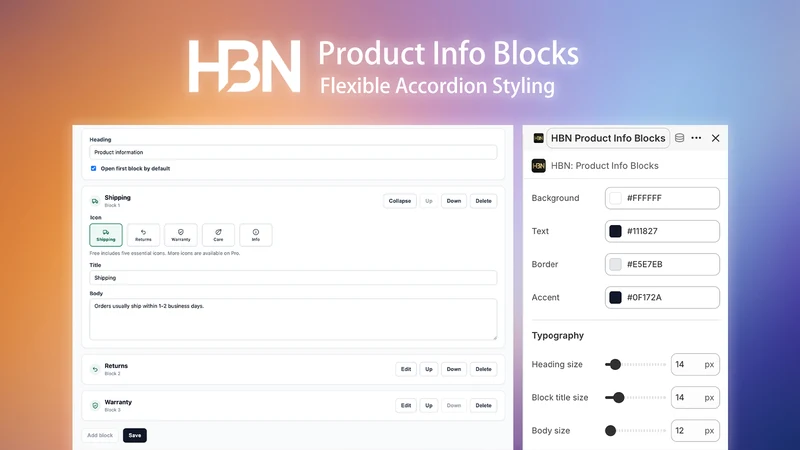Click the Body text area
The image size is (800, 450).
pos(293,319)
